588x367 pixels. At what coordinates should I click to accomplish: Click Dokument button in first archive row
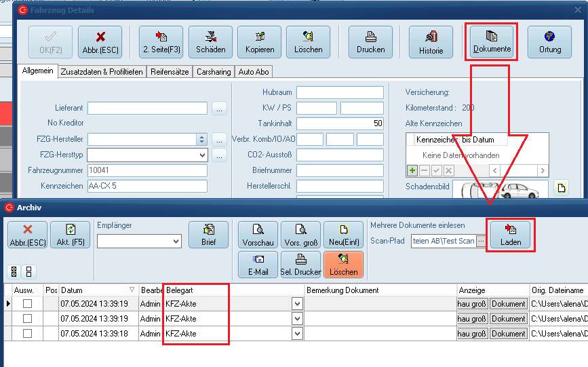508,304
